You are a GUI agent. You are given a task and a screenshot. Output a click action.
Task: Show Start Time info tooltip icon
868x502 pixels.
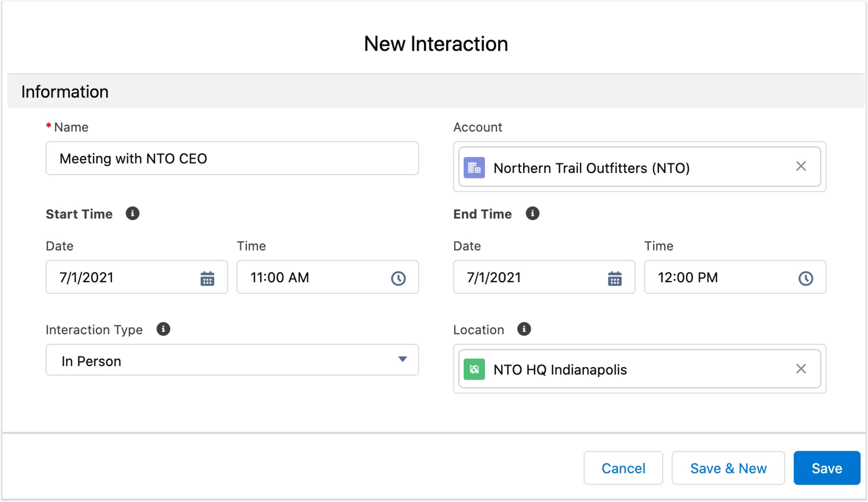[133, 214]
